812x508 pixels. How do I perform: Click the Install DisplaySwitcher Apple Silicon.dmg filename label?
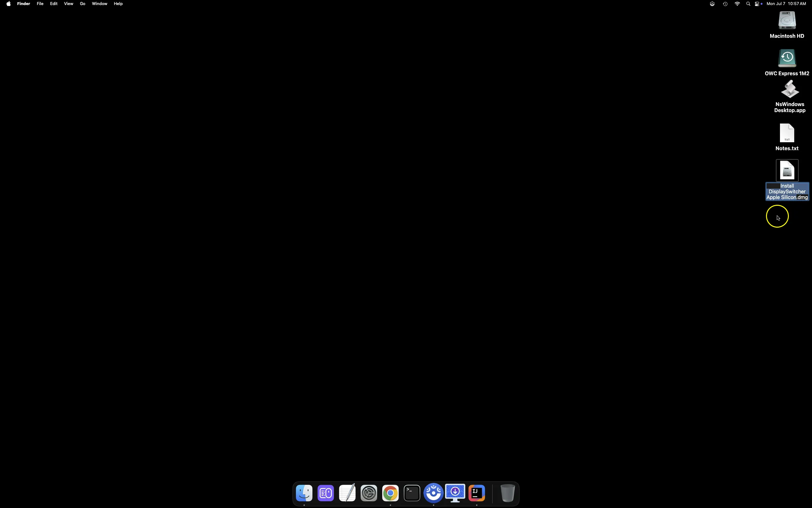click(x=787, y=191)
